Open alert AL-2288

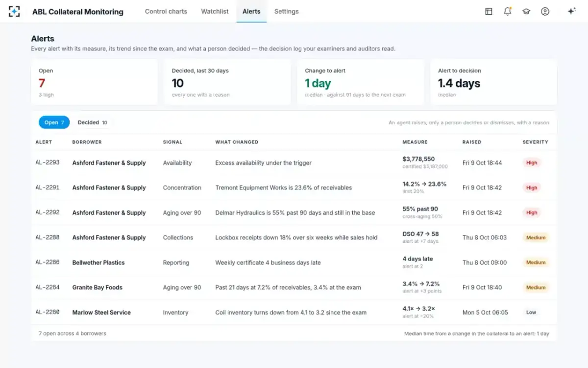click(48, 237)
